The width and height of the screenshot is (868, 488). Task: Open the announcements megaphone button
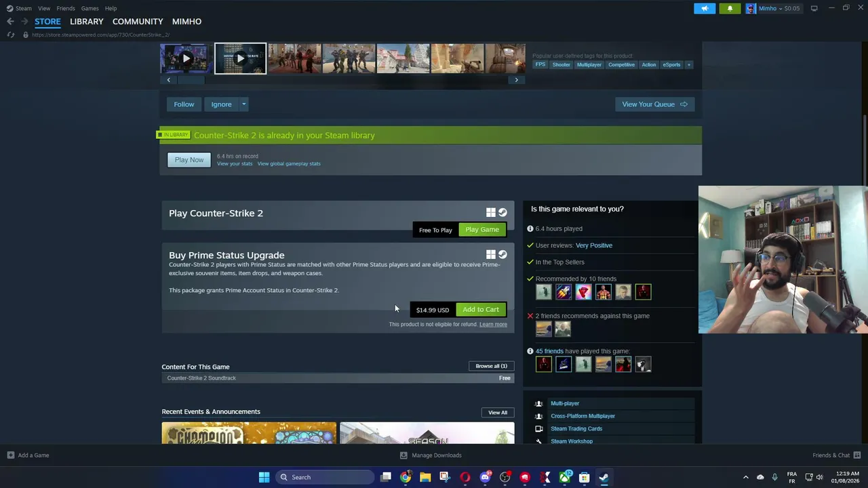point(705,8)
